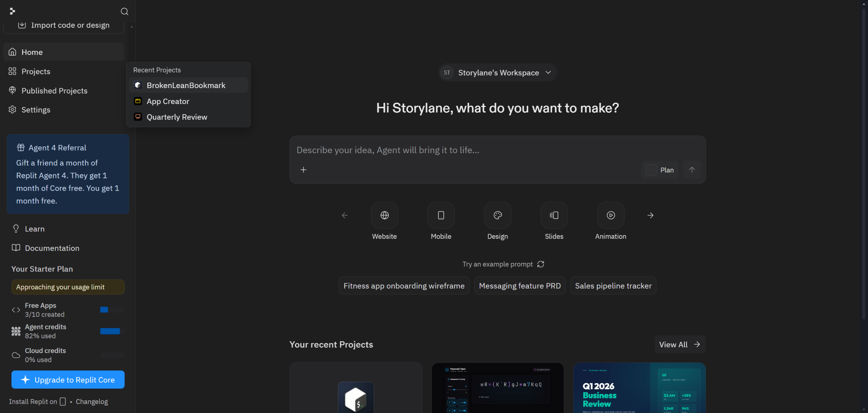
Task: Pick the Animation play icon
Action: [x=610, y=215]
